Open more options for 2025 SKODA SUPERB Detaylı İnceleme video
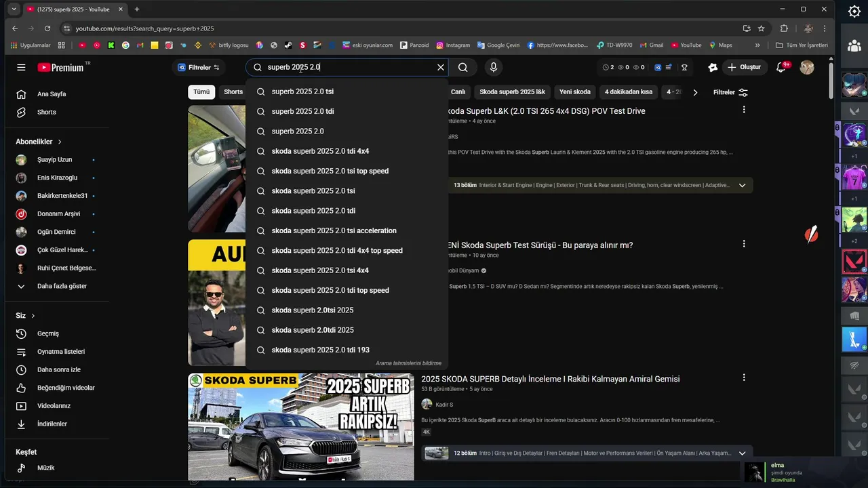 click(744, 378)
